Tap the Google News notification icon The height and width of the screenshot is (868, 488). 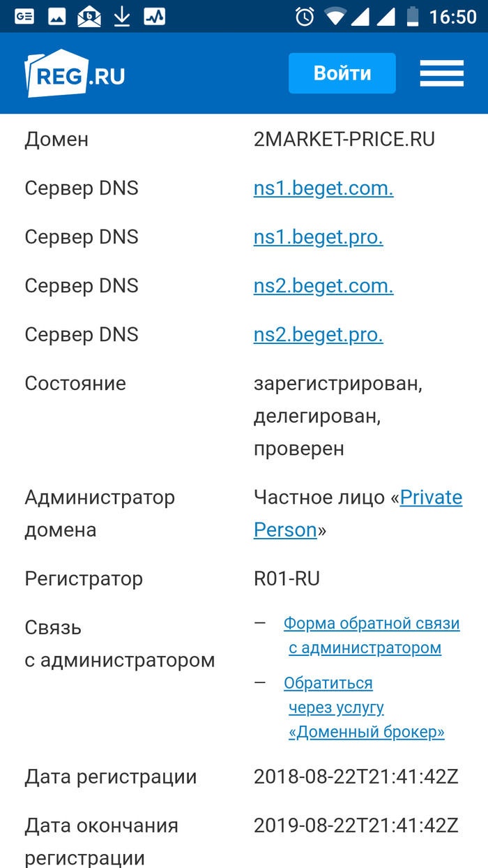click(24, 16)
